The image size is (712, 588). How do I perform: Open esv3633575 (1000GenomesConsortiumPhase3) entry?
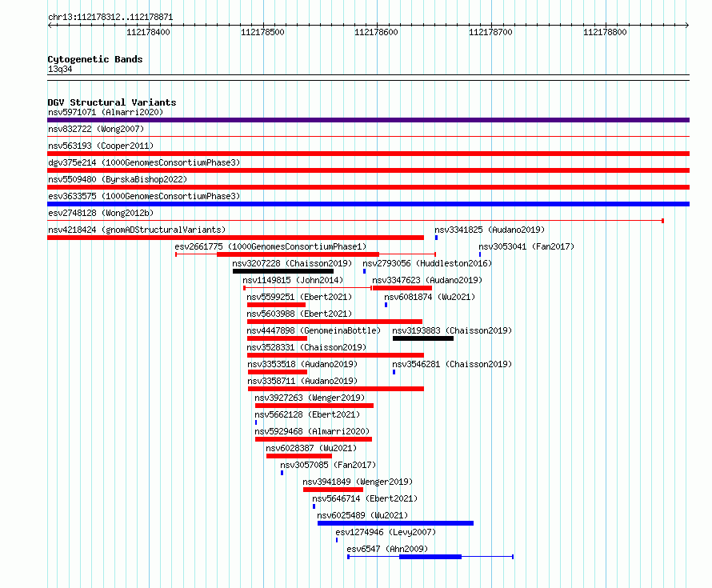coord(144,196)
